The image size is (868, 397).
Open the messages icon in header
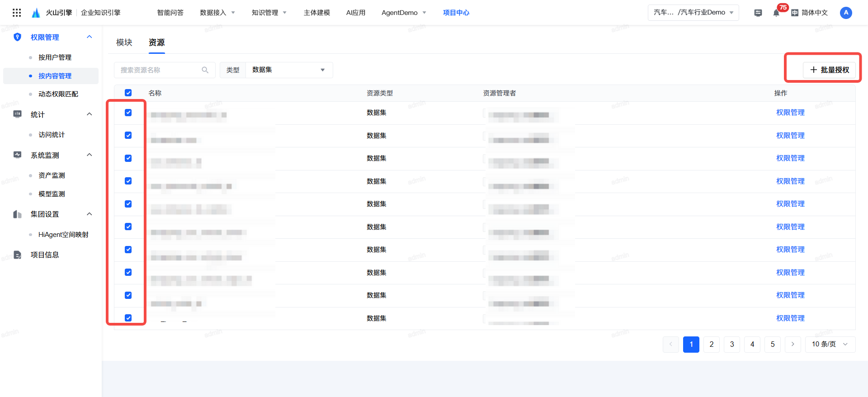click(x=758, y=13)
